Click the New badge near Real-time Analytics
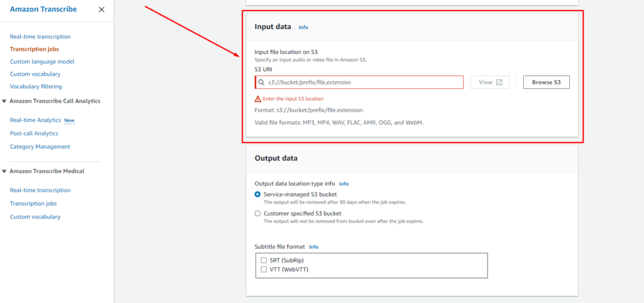Image resolution: width=644 pixels, height=303 pixels. (69, 120)
